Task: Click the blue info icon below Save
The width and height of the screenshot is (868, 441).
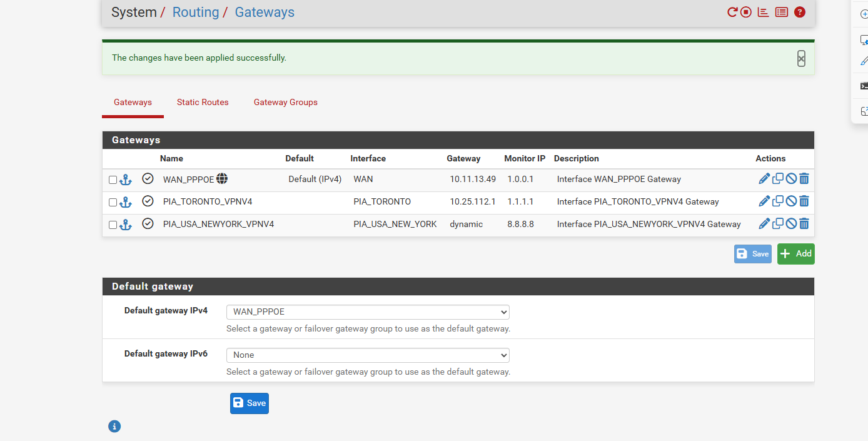Action: (114, 427)
